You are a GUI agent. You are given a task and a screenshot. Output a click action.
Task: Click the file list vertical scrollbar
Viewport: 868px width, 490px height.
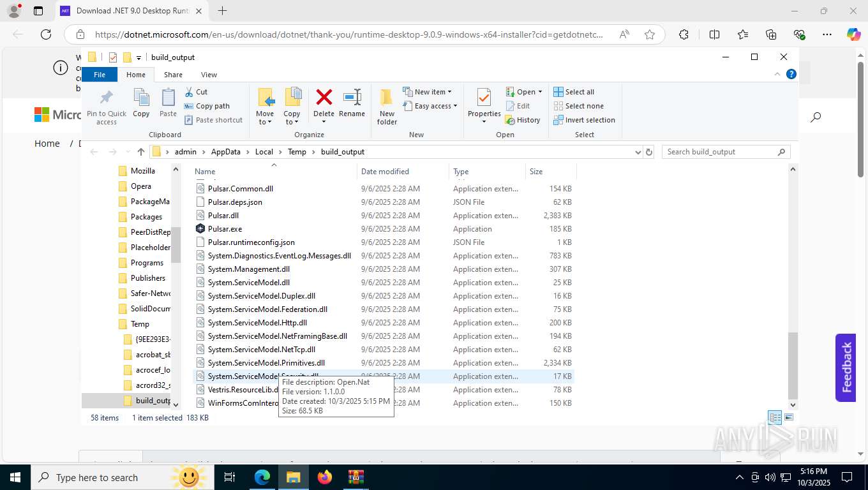pos(793,365)
